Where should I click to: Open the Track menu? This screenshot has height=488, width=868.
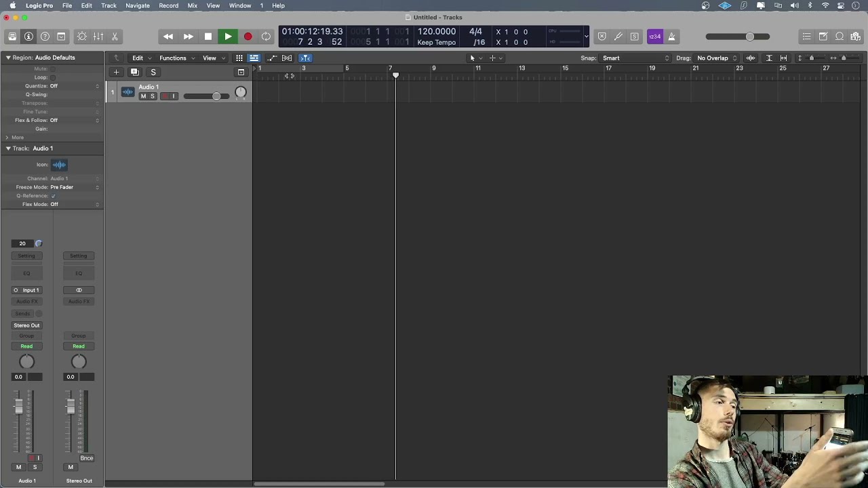(108, 5)
